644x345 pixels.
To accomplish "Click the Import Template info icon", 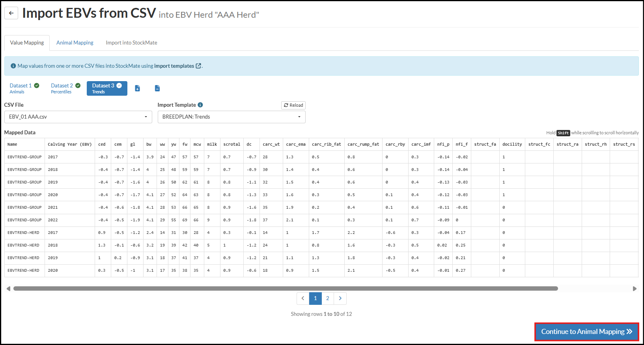I will pyautogui.click(x=200, y=105).
